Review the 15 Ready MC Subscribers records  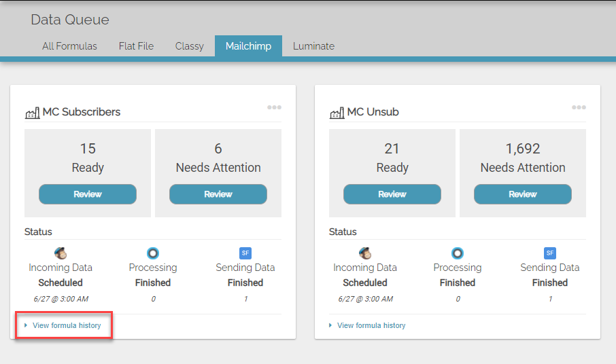[88, 194]
